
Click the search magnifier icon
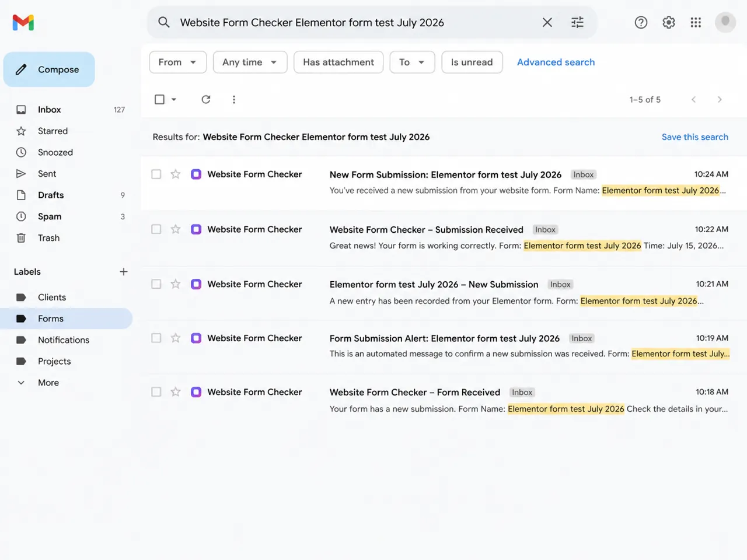[x=164, y=22]
